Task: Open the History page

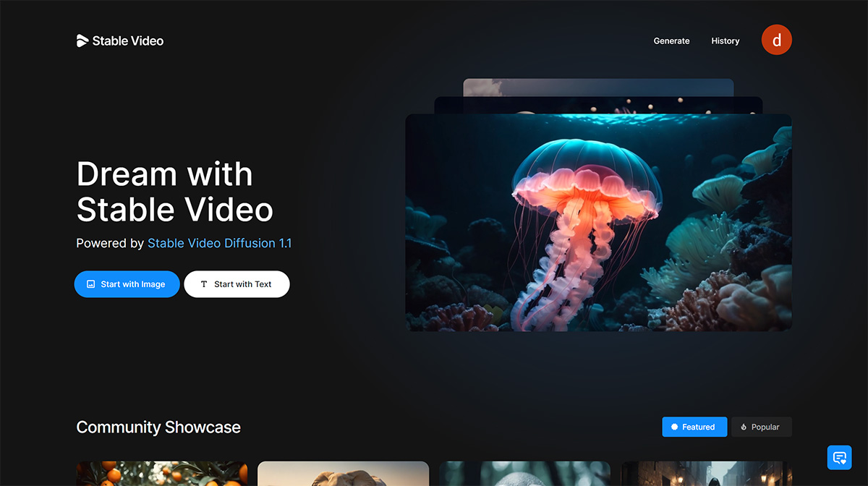Action: coord(725,40)
